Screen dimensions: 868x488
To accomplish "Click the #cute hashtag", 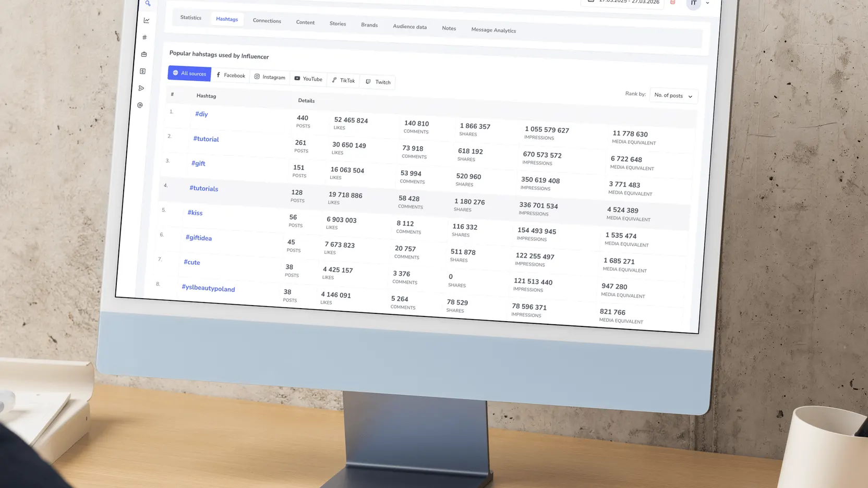I will (x=192, y=262).
